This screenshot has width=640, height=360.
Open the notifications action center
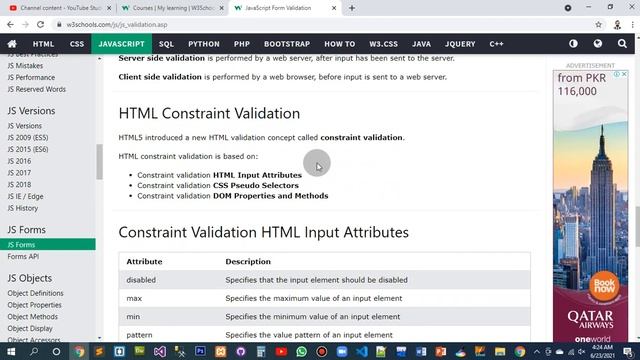coord(629,351)
